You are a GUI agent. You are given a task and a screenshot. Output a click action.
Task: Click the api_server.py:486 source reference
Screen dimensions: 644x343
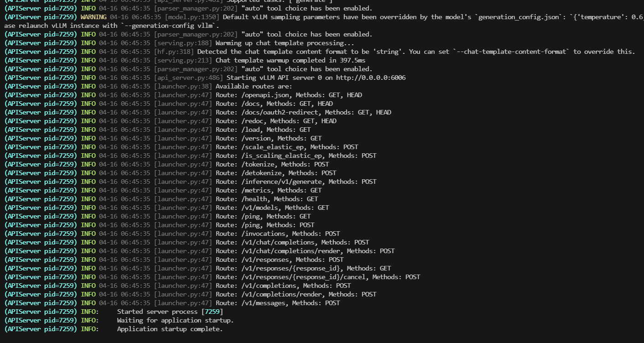tap(188, 78)
